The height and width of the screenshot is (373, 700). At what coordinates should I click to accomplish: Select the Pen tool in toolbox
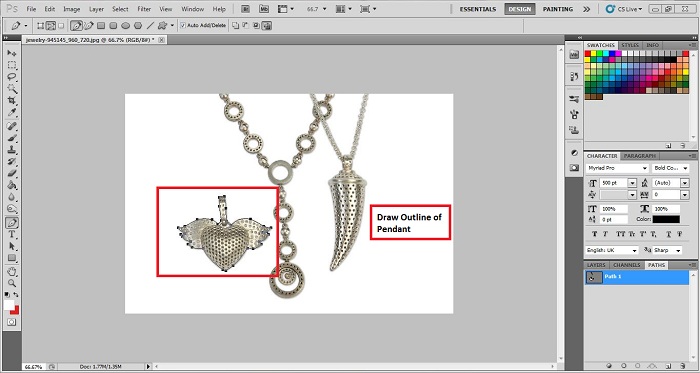(x=12, y=222)
